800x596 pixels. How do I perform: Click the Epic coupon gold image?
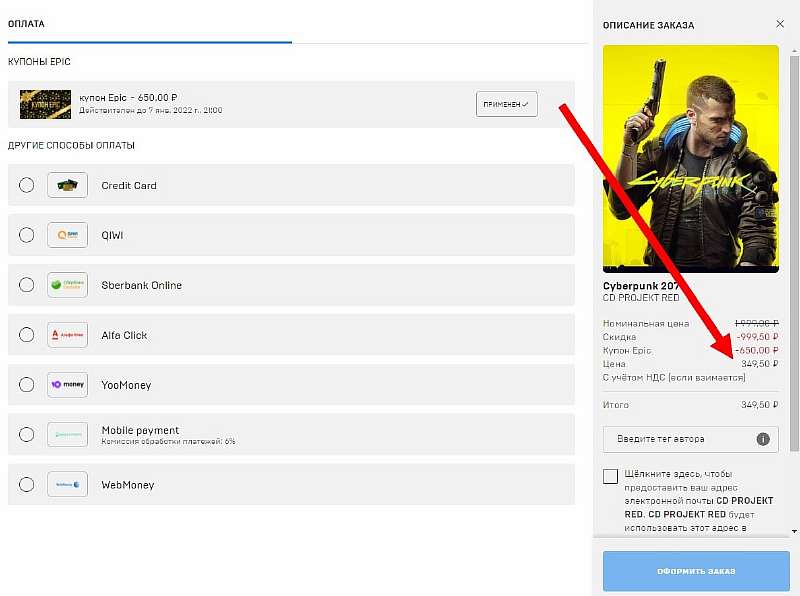[x=45, y=104]
